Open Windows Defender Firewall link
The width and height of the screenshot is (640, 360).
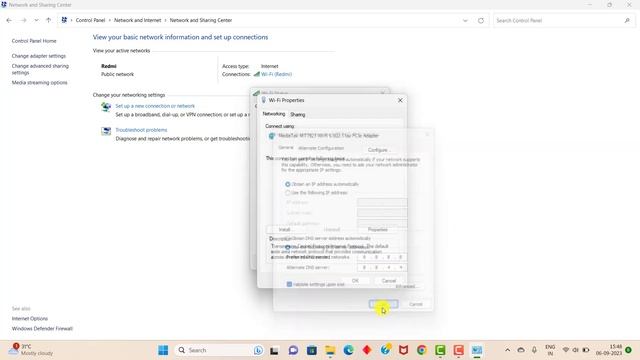tap(42, 329)
